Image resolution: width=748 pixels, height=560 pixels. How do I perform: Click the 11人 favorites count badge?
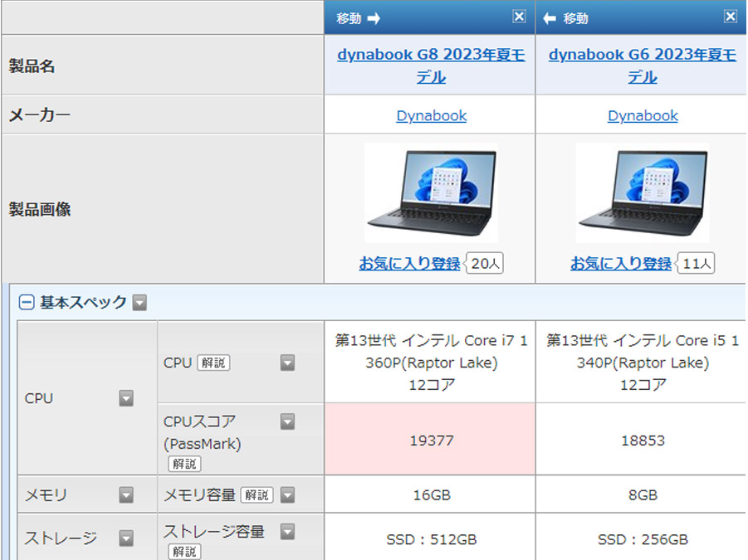coord(696,263)
